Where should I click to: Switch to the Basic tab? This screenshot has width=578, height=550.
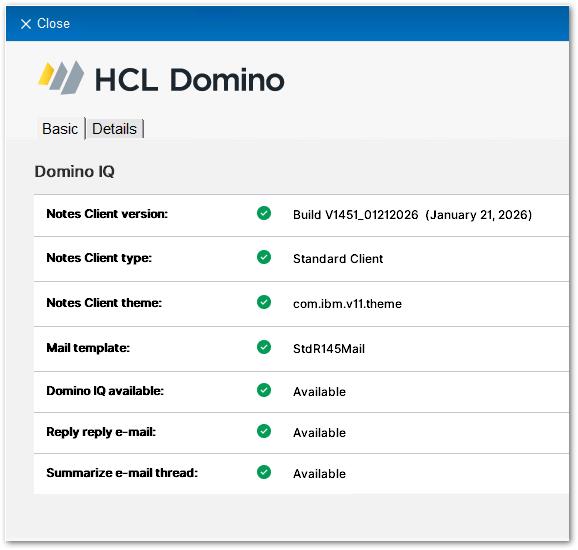[x=60, y=129]
